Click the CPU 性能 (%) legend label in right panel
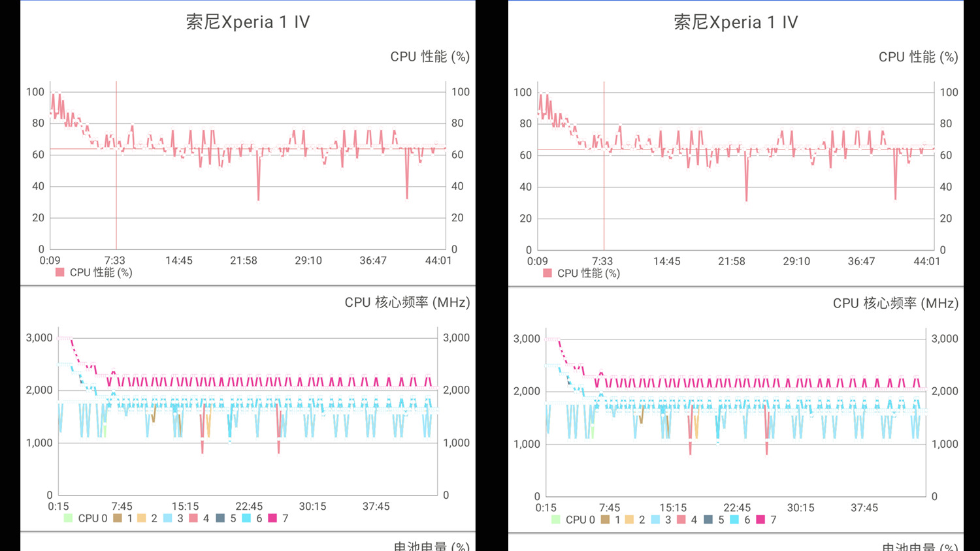Screen dimensions: 980x551 [x=589, y=274]
